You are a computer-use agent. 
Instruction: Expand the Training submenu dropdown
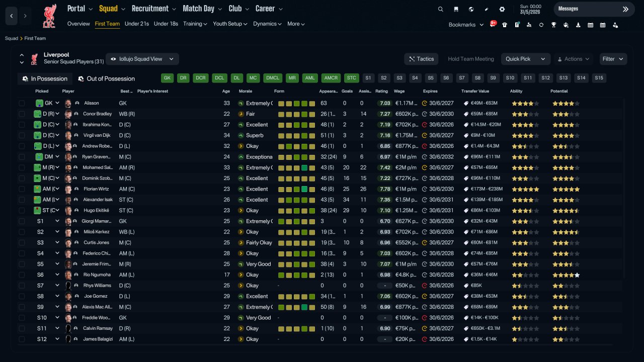click(x=195, y=24)
